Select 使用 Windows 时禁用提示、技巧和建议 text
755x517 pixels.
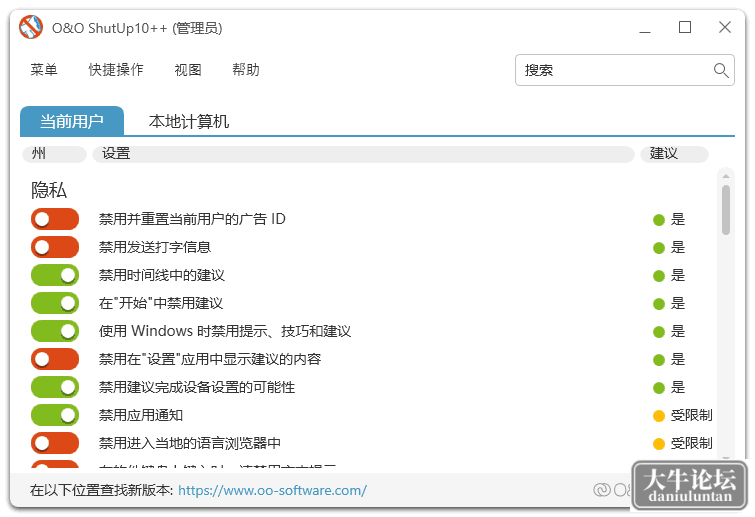(225, 331)
